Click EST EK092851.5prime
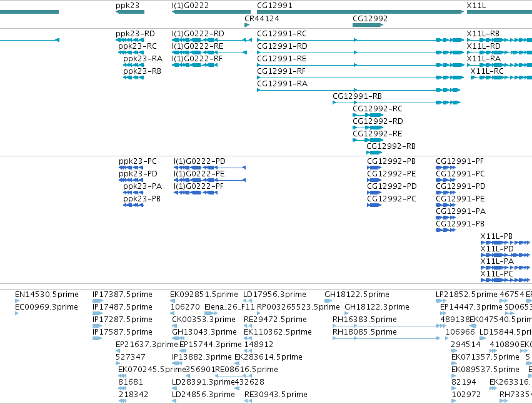Viewport: 532px width, 404px height. (204, 295)
